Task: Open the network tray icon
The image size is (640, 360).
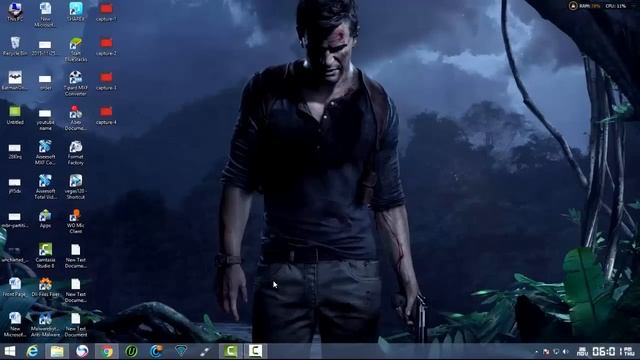Action: tap(556, 352)
